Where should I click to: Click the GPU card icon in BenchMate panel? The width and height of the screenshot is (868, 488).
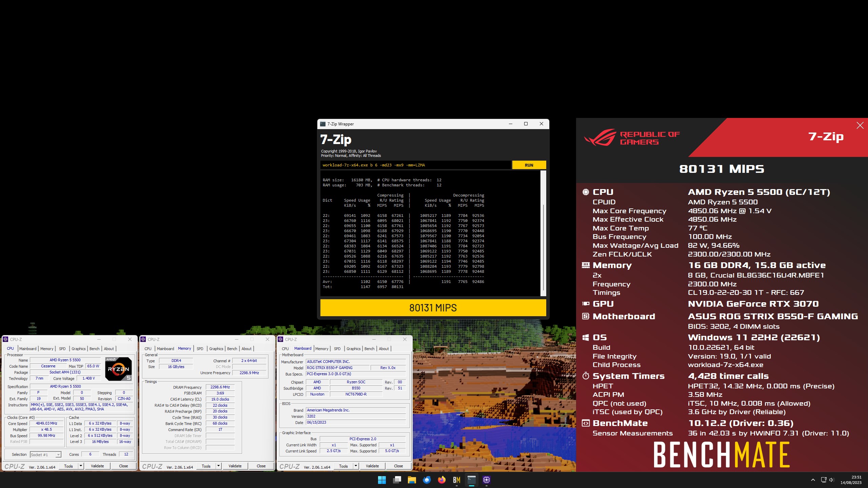click(586, 304)
